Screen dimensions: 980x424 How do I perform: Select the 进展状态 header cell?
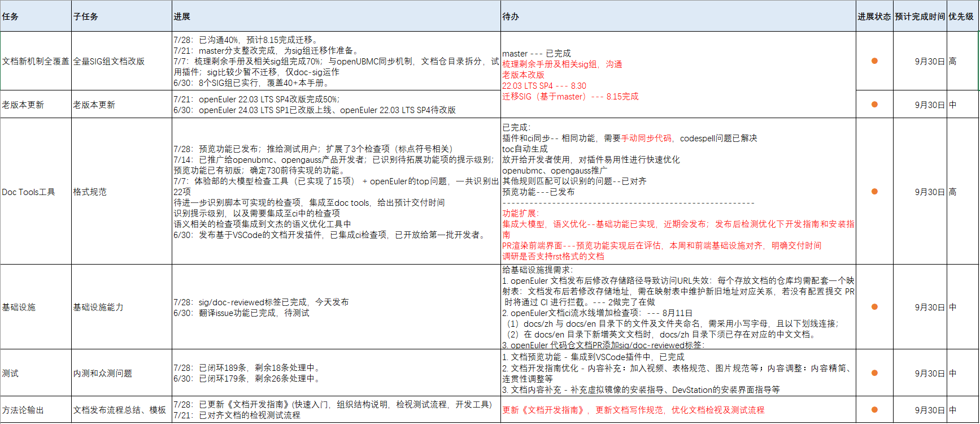pyautogui.click(x=874, y=16)
